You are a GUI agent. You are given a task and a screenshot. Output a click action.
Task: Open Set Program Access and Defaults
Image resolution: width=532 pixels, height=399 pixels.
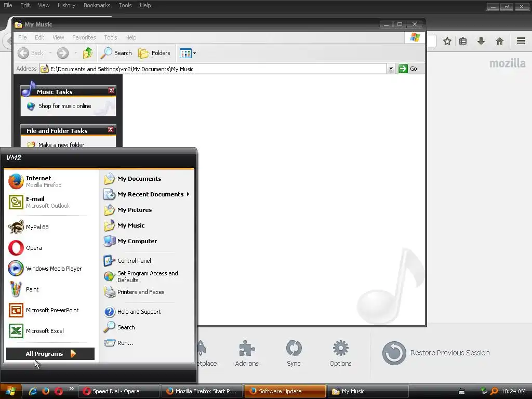click(x=147, y=276)
